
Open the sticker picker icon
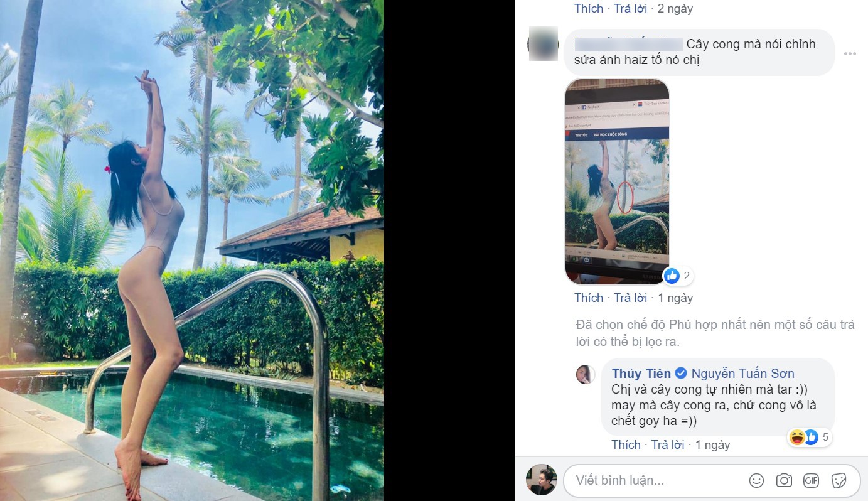click(839, 481)
